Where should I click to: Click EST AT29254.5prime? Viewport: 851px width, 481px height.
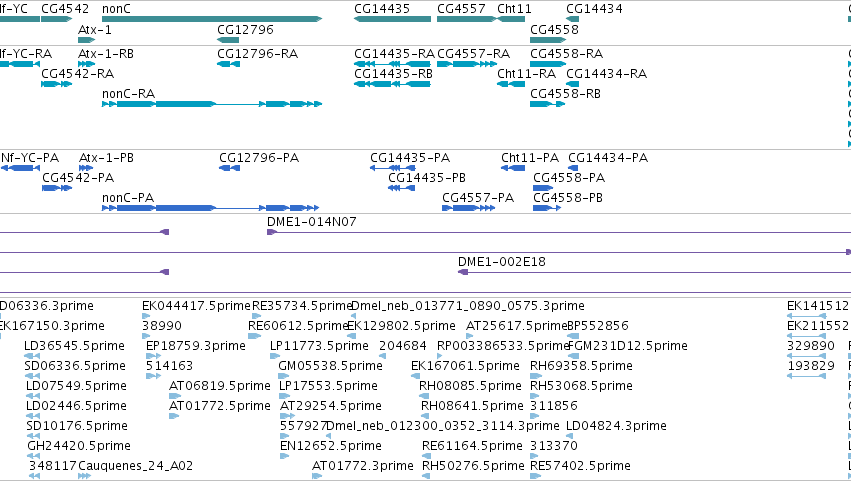pyautogui.click(x=331, y=406)
